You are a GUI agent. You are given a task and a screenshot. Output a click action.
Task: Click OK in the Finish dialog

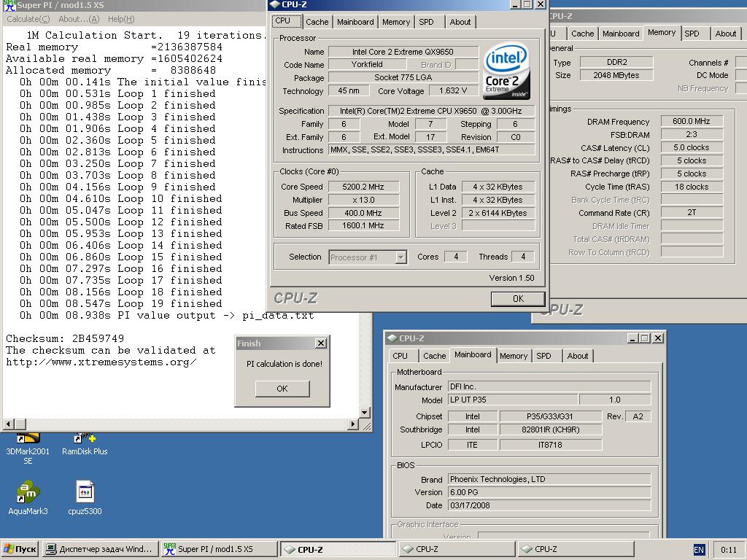(282, 389)
